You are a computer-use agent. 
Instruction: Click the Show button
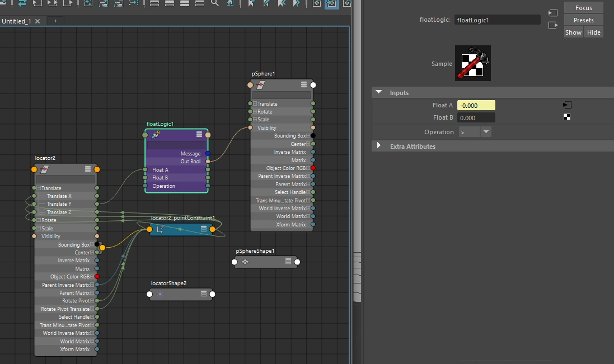click(x=573, y=32)
